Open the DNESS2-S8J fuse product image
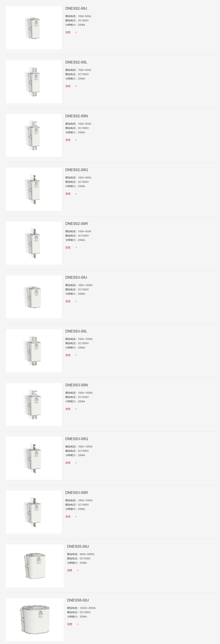 (34, 28)
